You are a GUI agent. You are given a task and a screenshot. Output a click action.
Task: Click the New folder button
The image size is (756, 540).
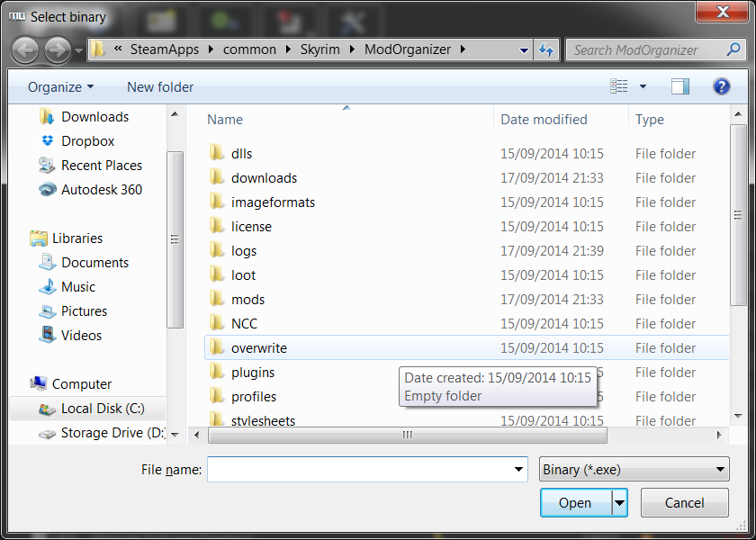pos(160,86)
